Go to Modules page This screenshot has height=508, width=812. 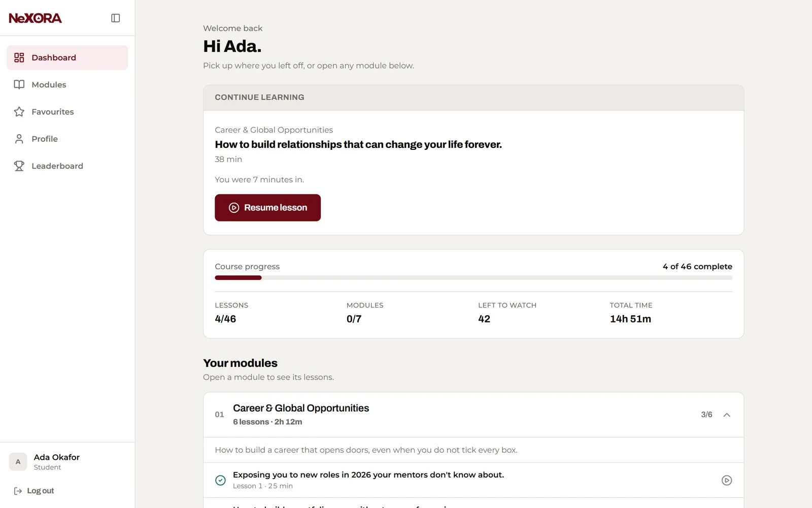pos(67,84)
